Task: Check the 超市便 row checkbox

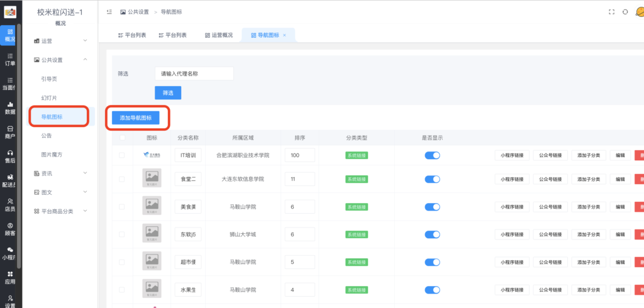Action: click(121, 262)
